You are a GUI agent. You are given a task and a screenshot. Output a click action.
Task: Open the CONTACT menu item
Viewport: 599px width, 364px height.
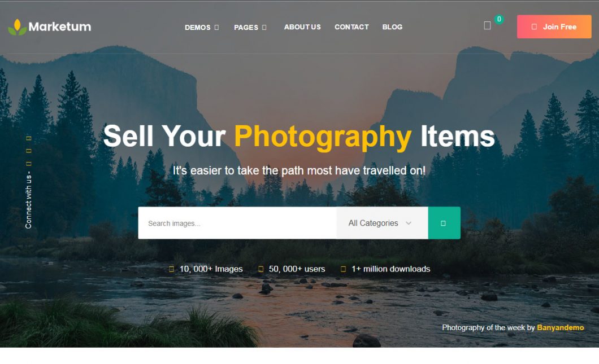point(351,27)
